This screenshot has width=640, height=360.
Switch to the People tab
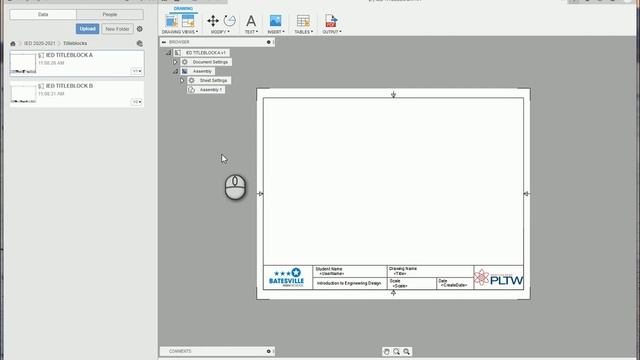110,14
